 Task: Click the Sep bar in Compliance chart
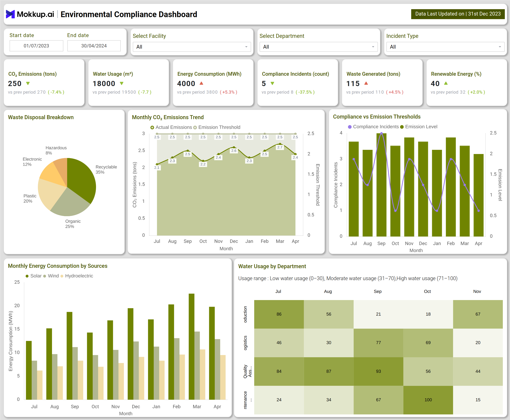tap(381, 185)
